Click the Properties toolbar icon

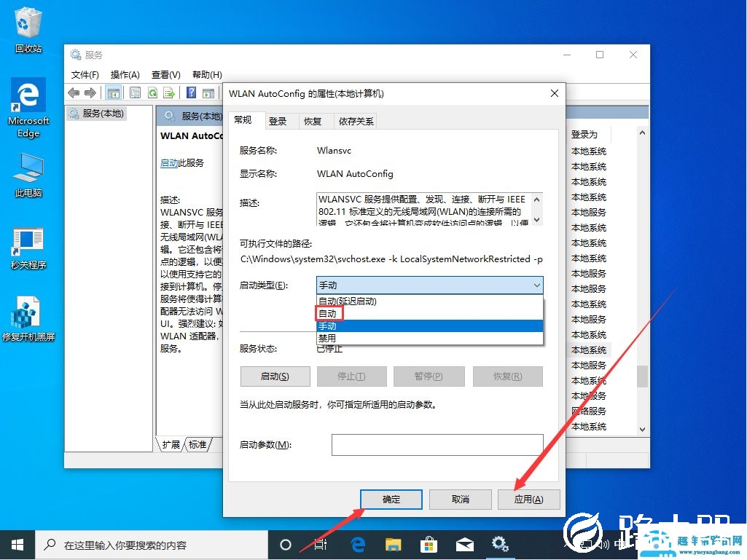[x=135, y=93]
